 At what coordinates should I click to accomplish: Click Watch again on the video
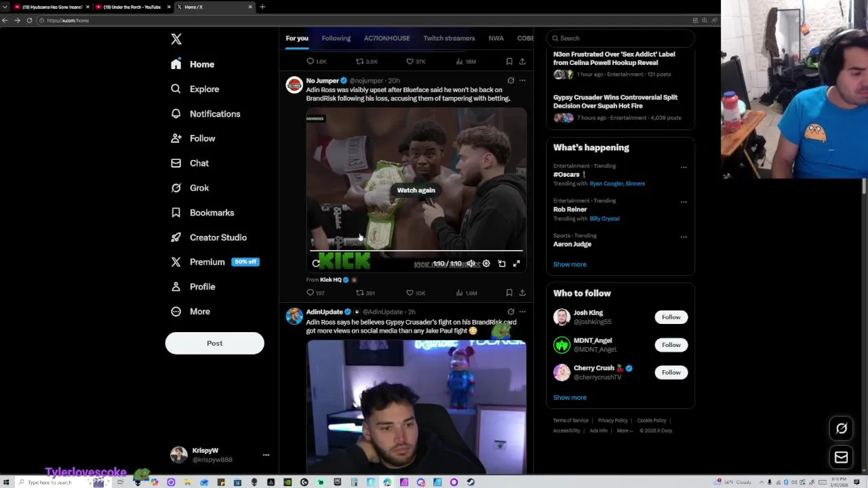(x=416, y=190)
